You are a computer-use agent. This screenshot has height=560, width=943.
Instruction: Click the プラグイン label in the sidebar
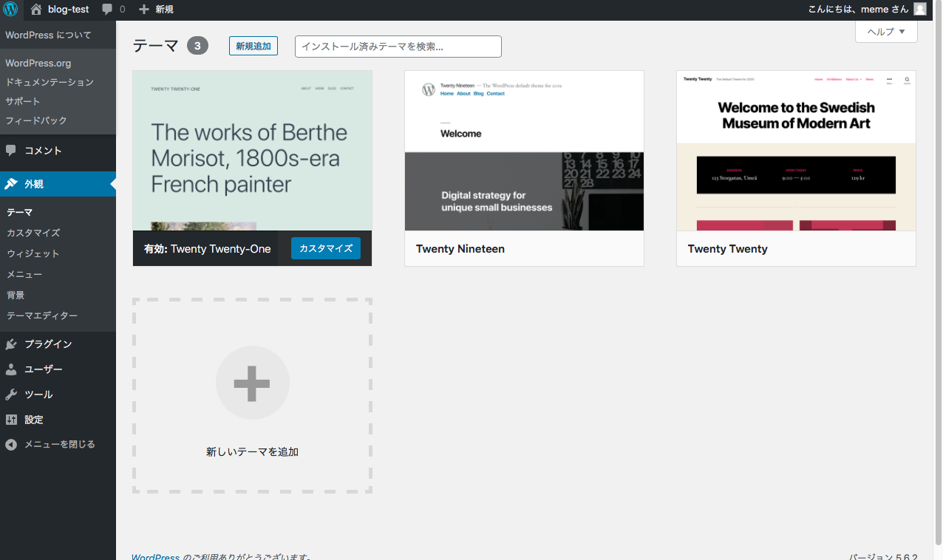[48, 344]
